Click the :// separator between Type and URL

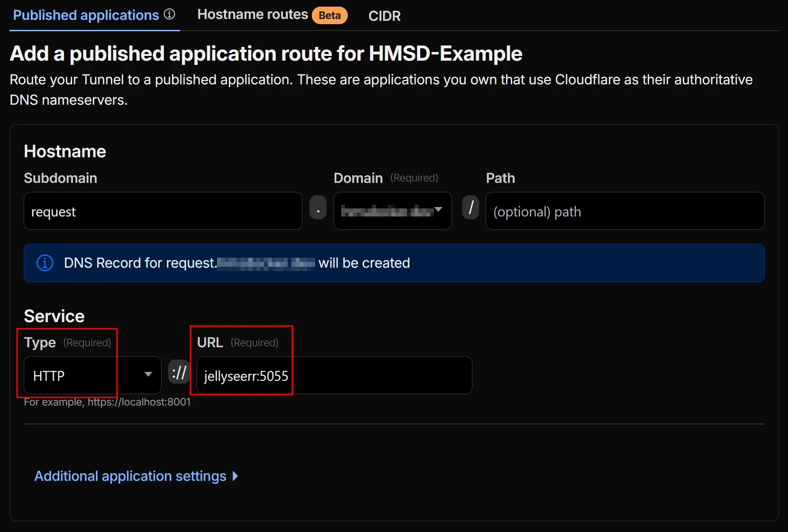point(179,372)
